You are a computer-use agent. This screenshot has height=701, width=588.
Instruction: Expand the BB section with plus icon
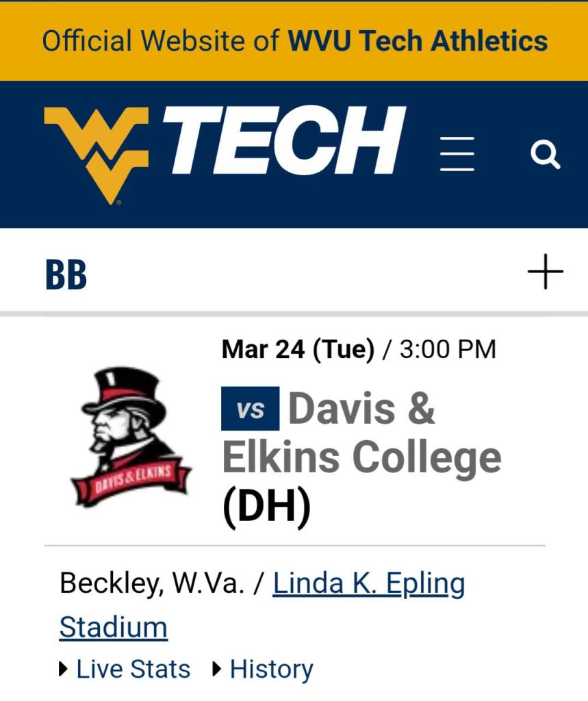coord(545,272)
